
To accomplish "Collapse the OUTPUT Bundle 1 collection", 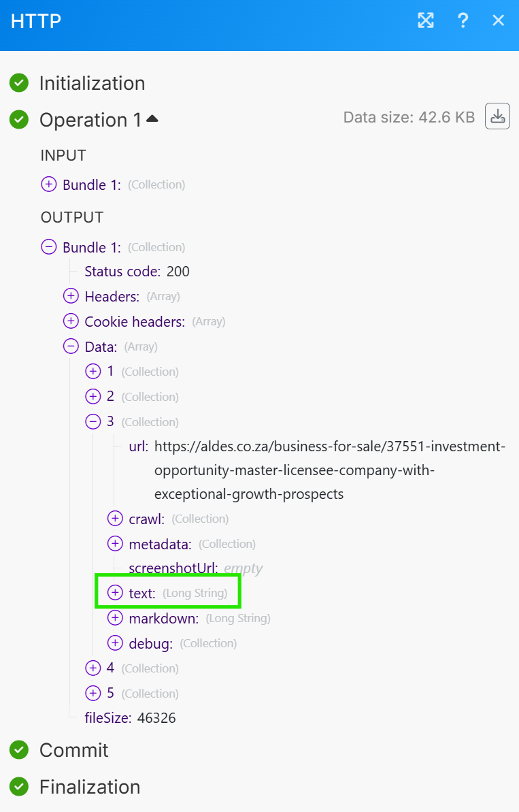I will pyautogui.click(x=49, y=247).
